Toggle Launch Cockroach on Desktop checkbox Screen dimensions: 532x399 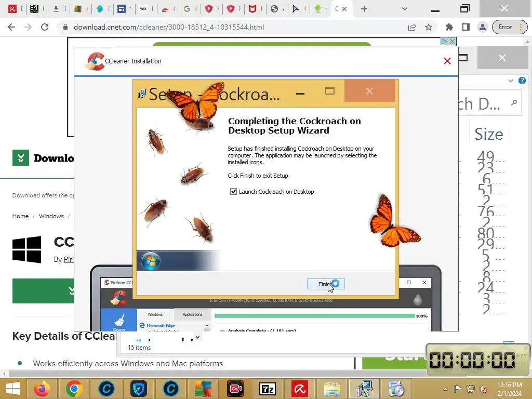[x=233, y=192]
